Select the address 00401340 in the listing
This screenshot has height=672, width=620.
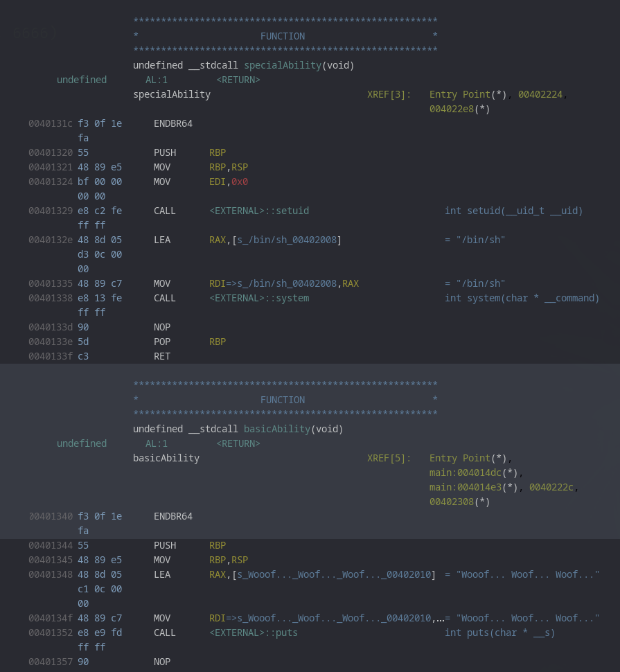point(50,516)
